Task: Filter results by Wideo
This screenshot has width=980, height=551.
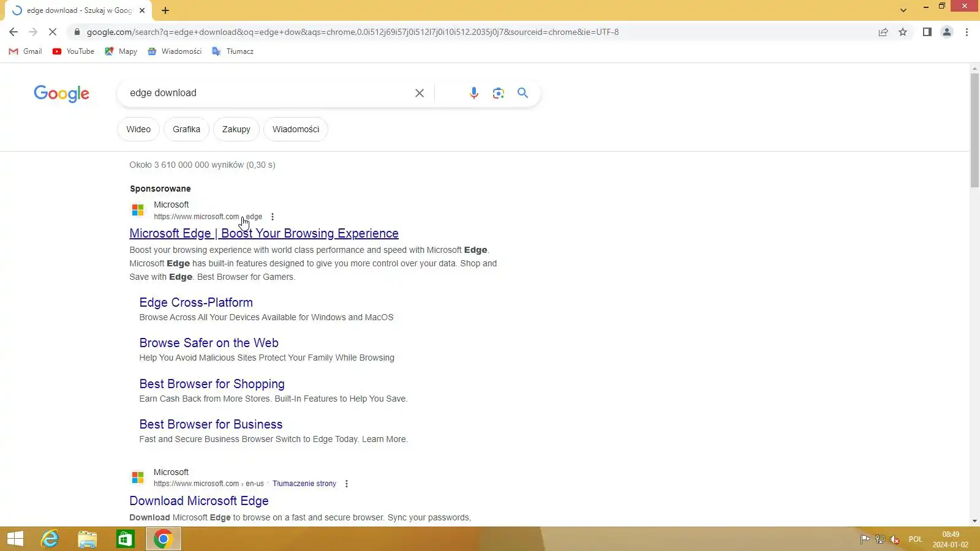Action: [x=138, y=129]
